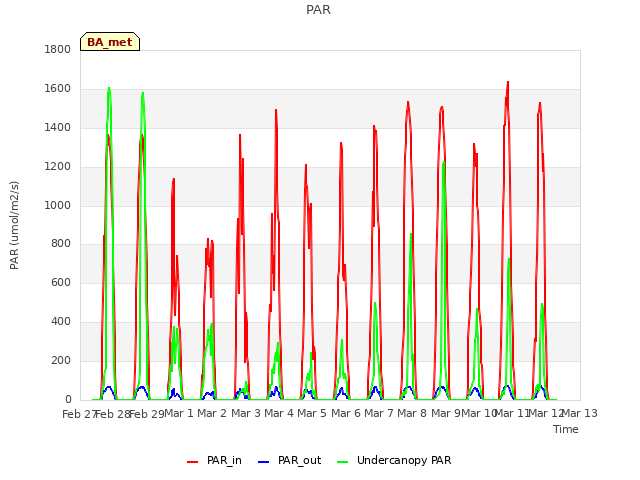Click the Mar 12 x-axis tick label
The image size is (640, 480).
[x=546, y=413]
